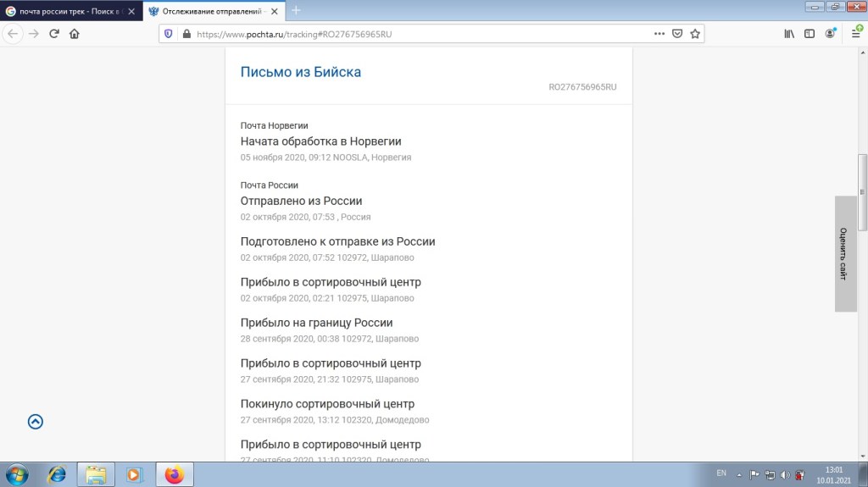This screenshot has height=487, width=868.
Task: Switch to the 'почта россии трек' tab
Action: point(66,11)
